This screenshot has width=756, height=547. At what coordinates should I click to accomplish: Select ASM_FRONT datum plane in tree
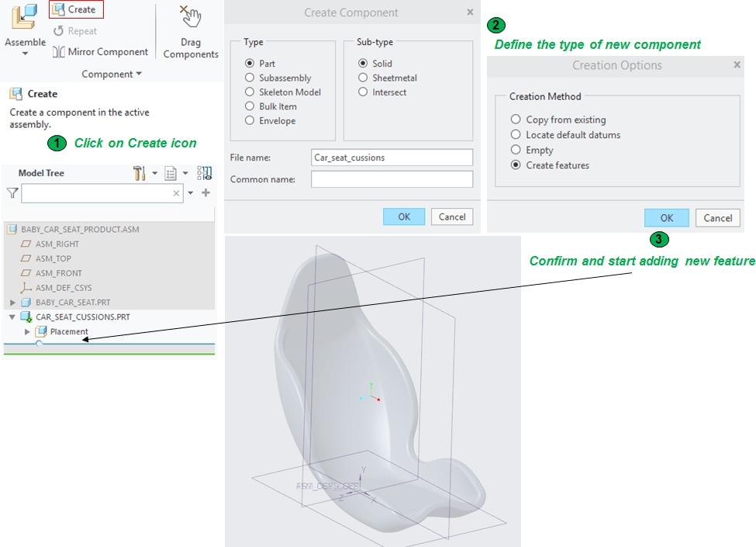tap(58, 273)
